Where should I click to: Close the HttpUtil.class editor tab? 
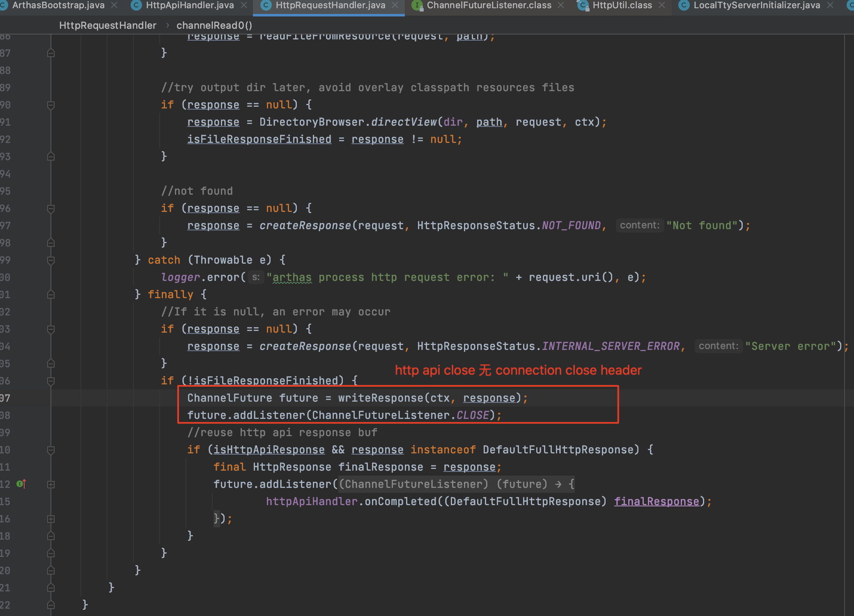pos(662,5)
